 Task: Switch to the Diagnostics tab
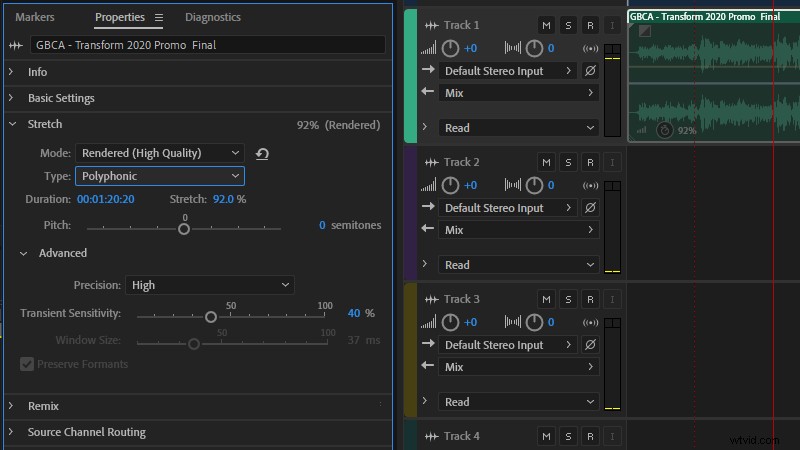coord(213,17)
